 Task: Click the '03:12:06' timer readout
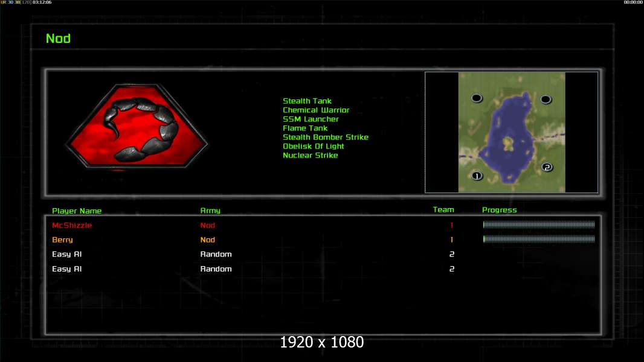click(42, 2)
